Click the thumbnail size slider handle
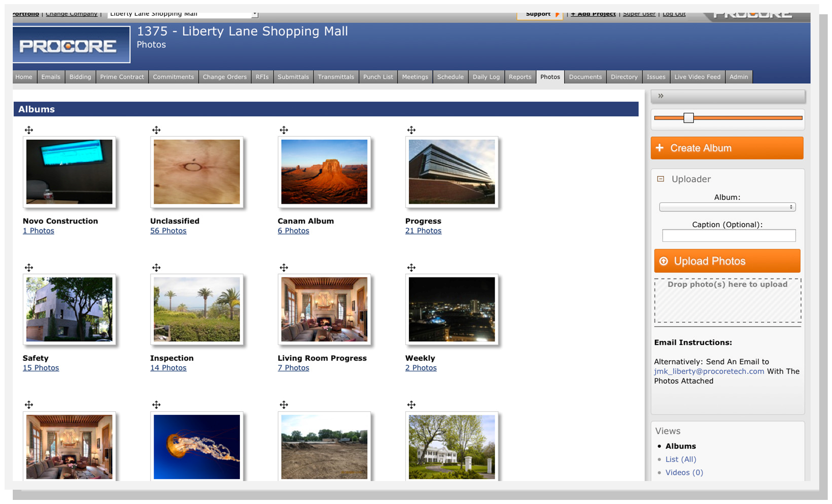Image resolution: width=832 pixels, height=504 pixels. (689, 118)
